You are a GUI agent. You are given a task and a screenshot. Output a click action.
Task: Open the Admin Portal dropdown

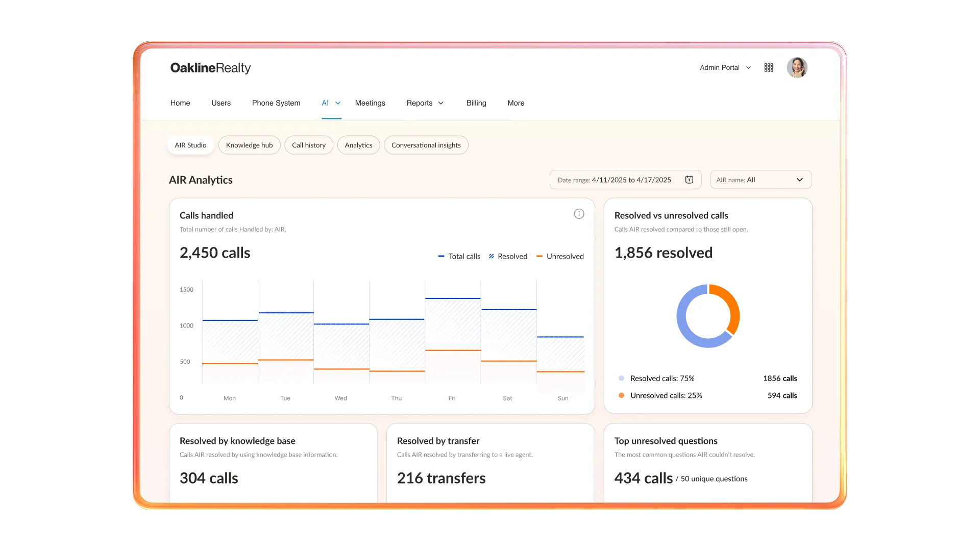(725, 67)
